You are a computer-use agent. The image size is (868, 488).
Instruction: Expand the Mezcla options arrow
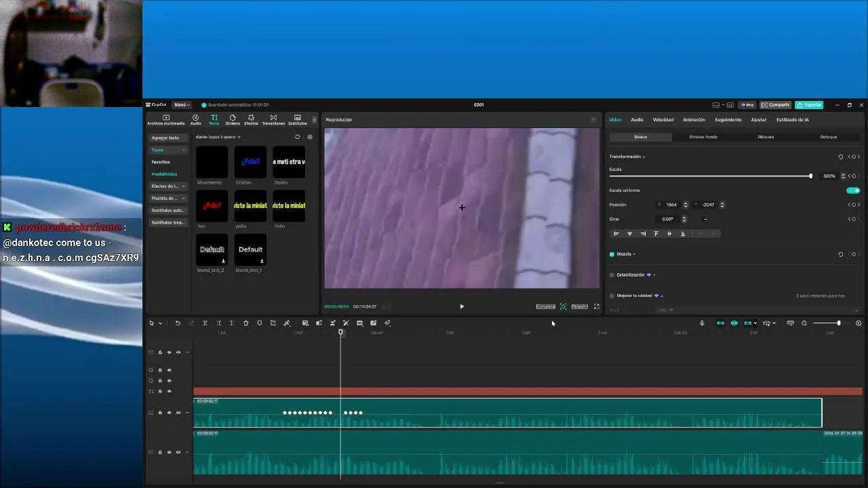[634, 254]
